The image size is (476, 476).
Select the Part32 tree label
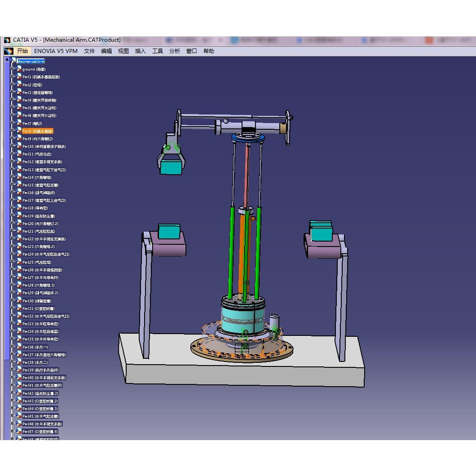(46, 316)
